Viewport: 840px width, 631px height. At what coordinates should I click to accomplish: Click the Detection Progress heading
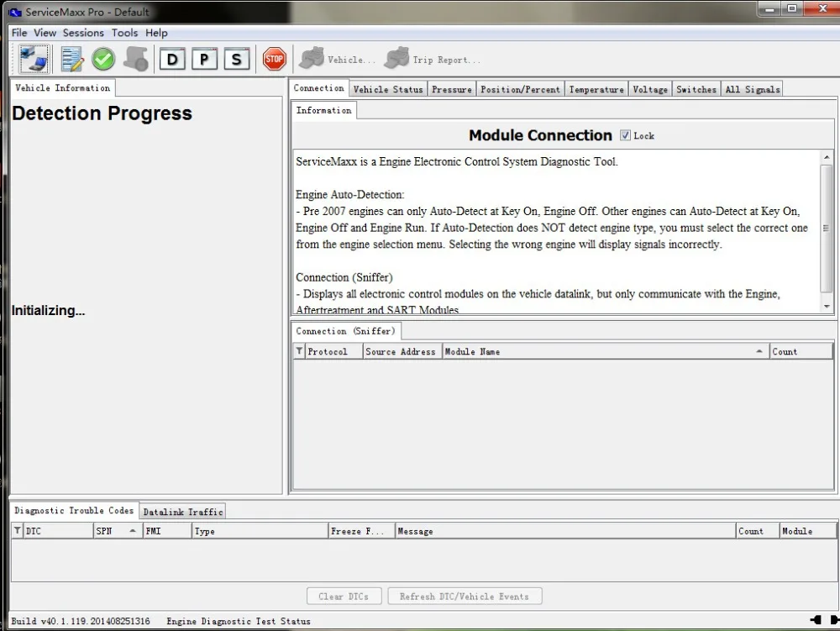click(x=102, y=113)
